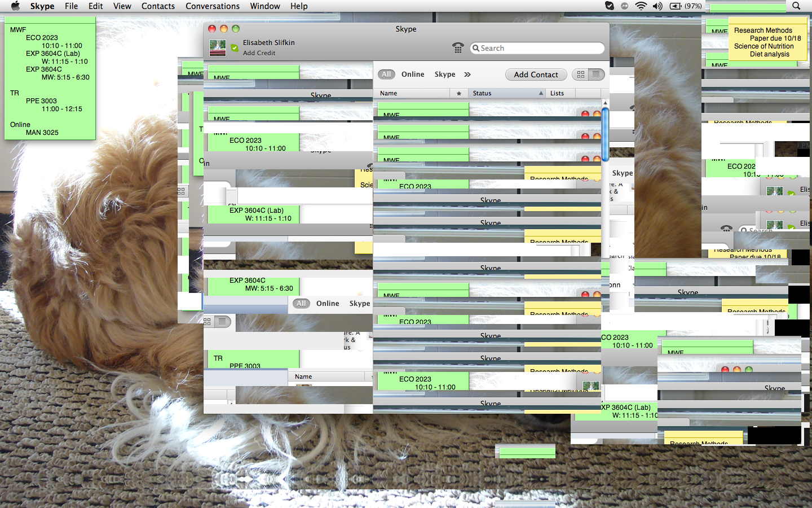Expand more filters with double chevron

point(467,75)
